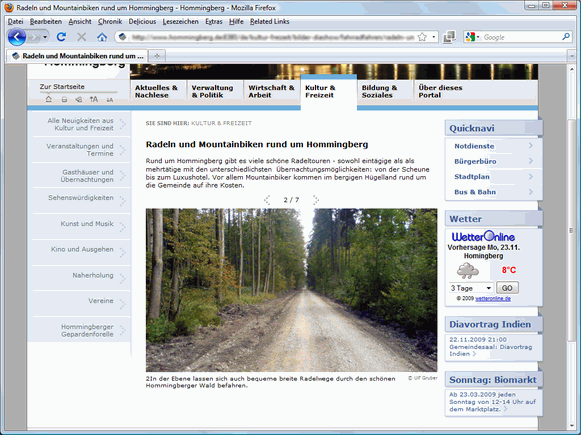Click the share page icon
Viewport: 581px width, 435px height.
coord(79,99)
